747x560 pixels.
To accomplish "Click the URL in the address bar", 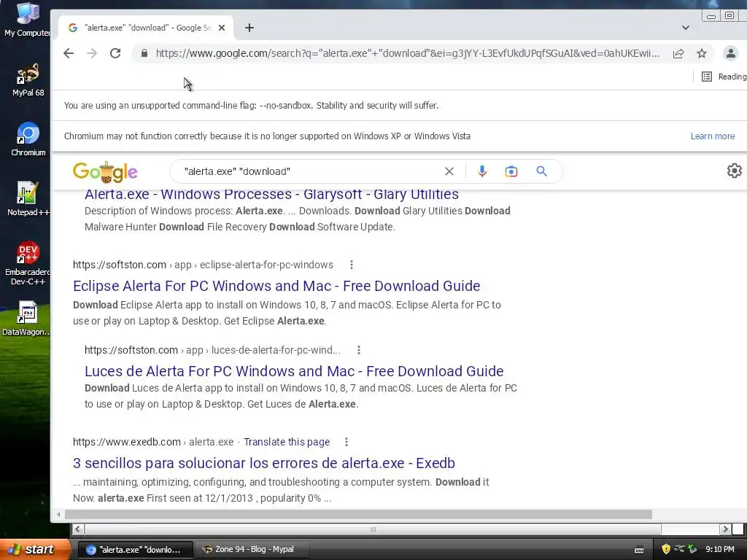I will pos(408,53).
